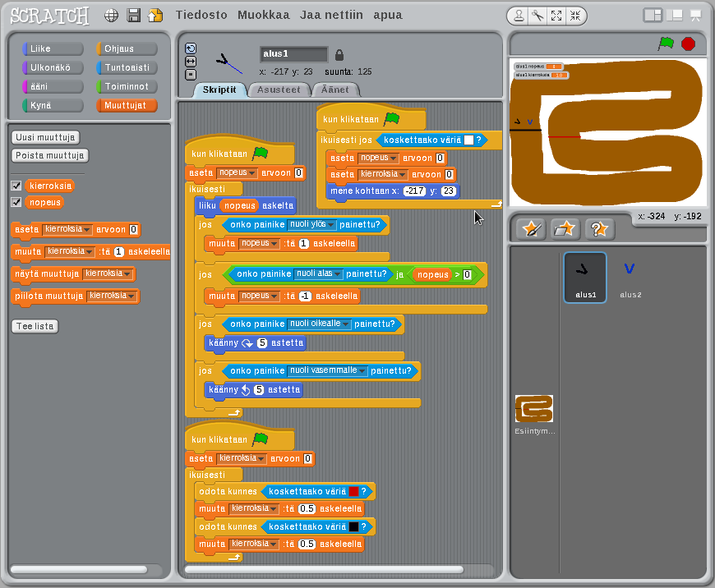This screenshot has height=588, width=715.
Task: Switch to full stage layout icon
Action: (x=675, y=16)
